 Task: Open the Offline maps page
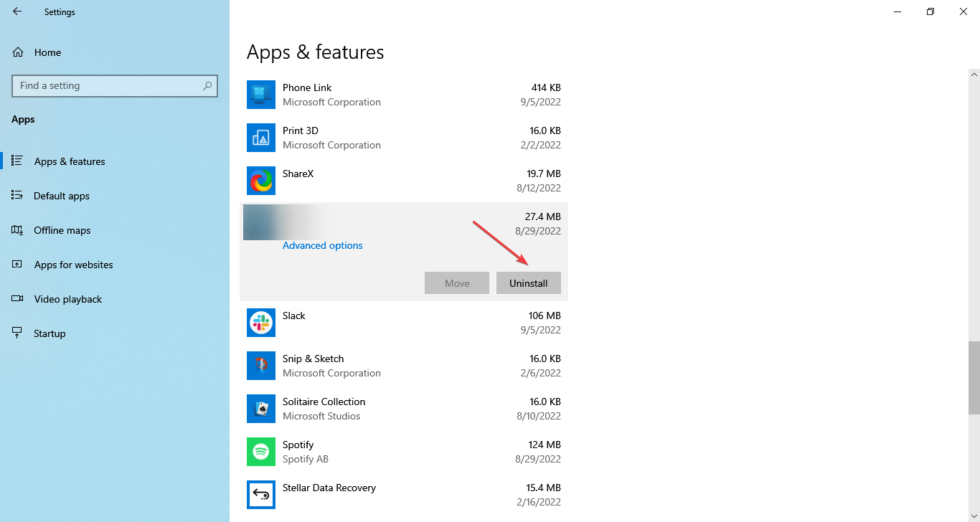pos(115,230)
